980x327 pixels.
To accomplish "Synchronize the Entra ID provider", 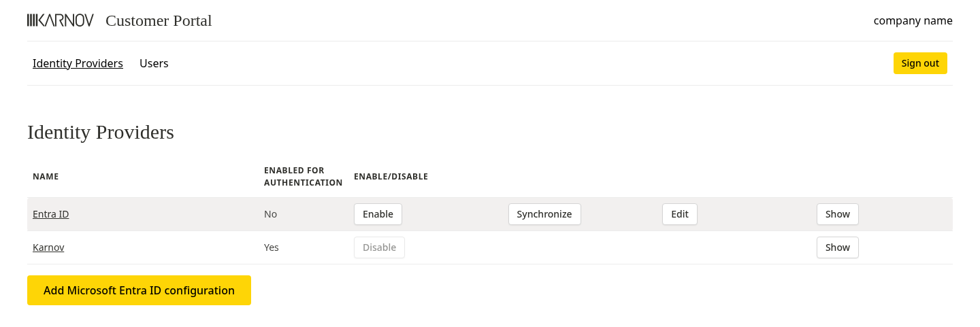I will [544, 214].
